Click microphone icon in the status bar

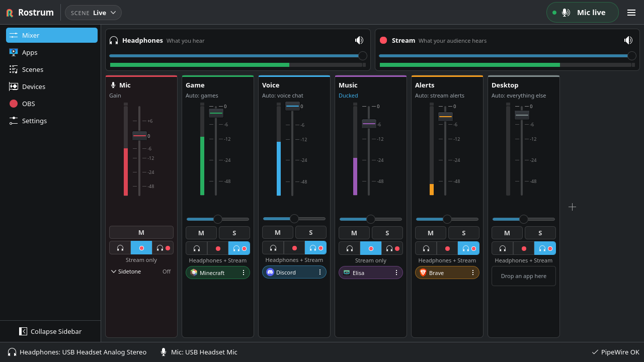point(164,352)
